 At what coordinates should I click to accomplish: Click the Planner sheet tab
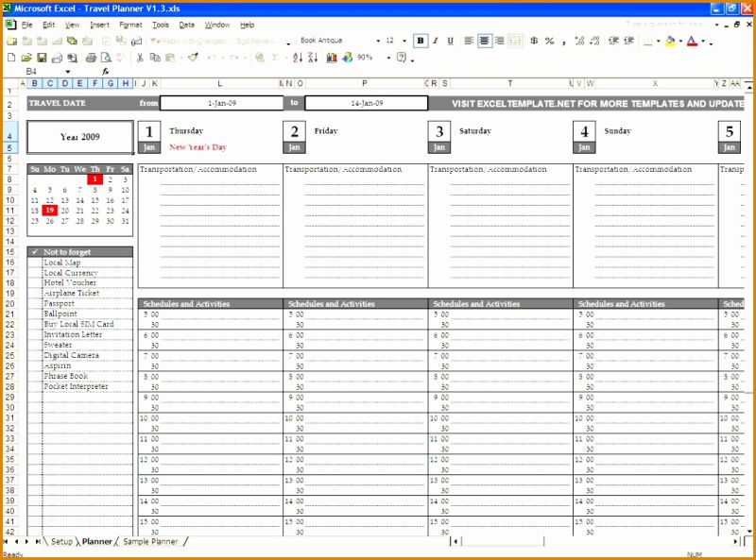point(97,542)
